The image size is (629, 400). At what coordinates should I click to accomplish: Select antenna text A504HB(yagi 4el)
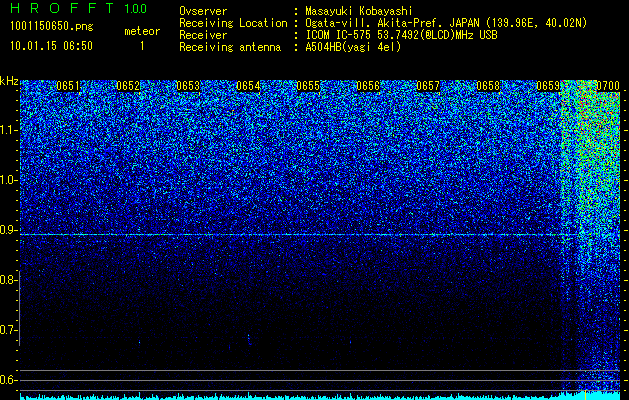353,47
